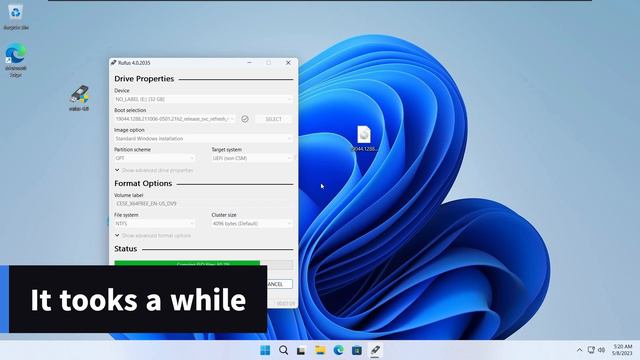Screen dimensions: 640x360
Task: Open Task View from the taskbar
Action: click(301, 350)
